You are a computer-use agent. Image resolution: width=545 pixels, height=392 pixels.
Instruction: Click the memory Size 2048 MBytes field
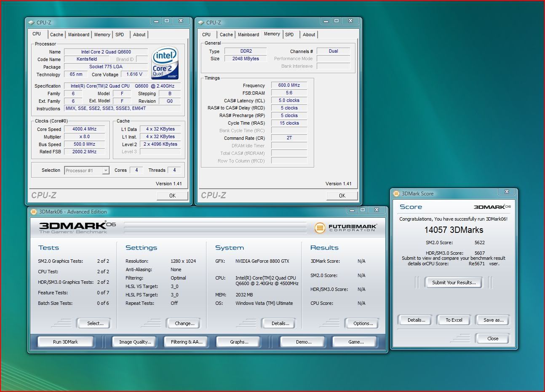pyautogui.click(x=246, y=59)
